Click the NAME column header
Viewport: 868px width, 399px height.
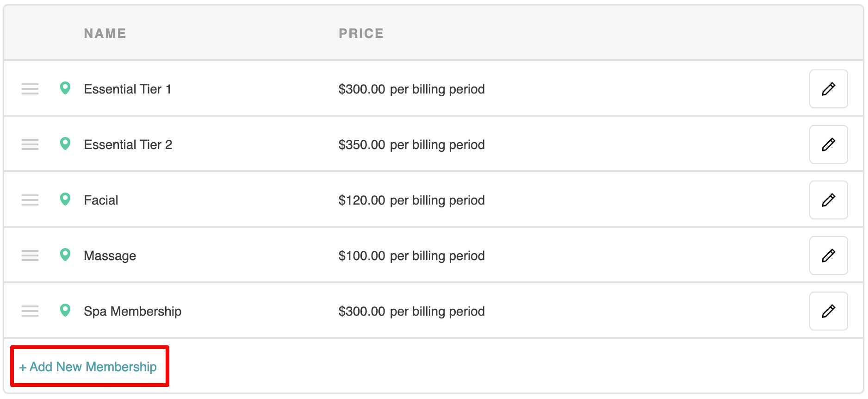click(x=105, y=33)
